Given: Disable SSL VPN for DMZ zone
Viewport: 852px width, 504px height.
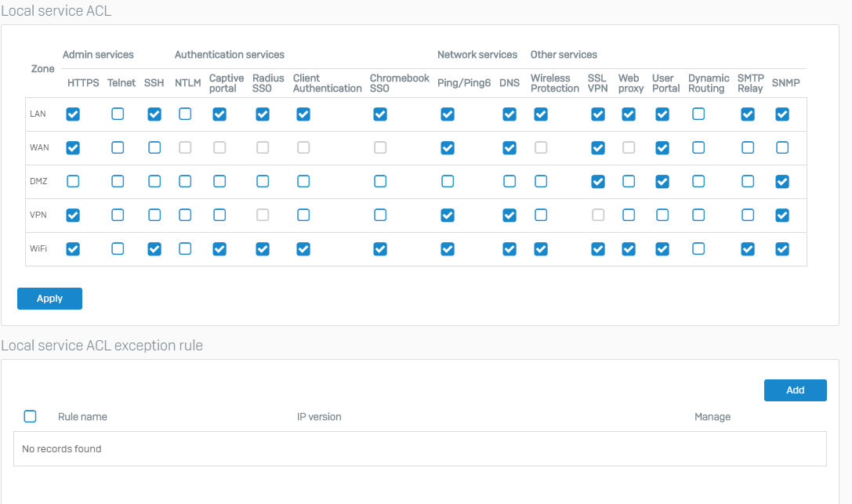Looking at the screenshot, I should point(598,182).
